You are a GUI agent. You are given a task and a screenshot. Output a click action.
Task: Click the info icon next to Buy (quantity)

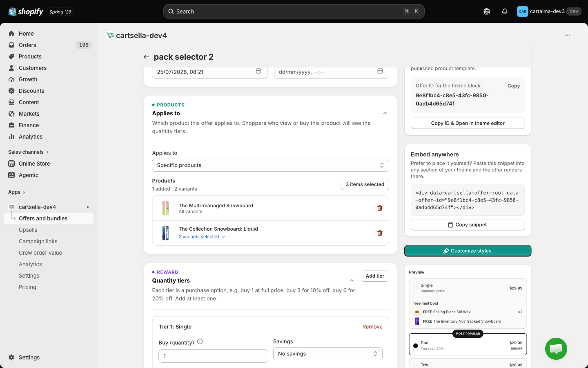pyautogui.click(x=200, y=342)
